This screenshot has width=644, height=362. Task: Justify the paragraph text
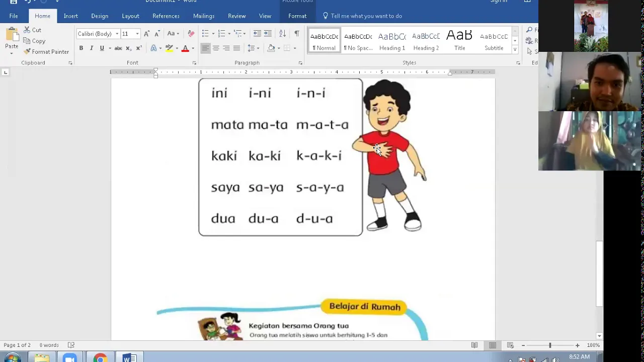coord(236,48)
